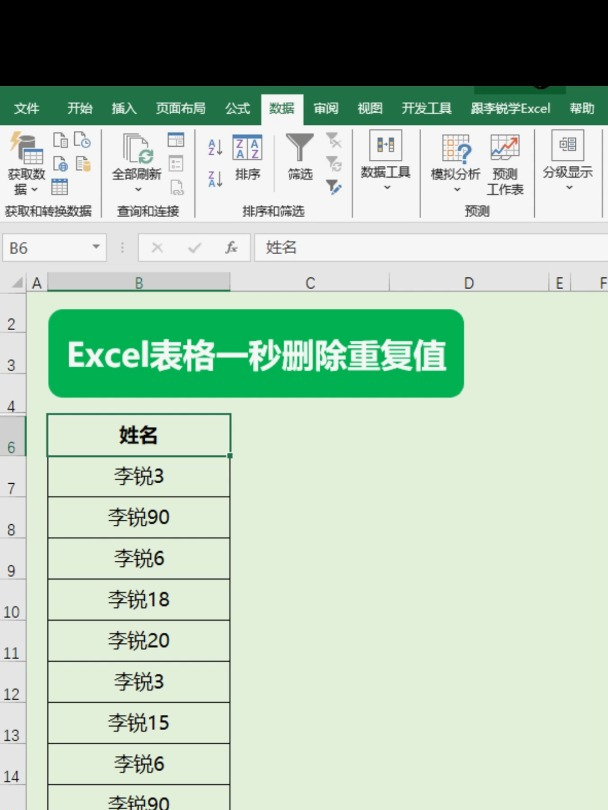Select the 姓名 header cell
This screenshot has height=810, width=608.
tap(138, 435)
